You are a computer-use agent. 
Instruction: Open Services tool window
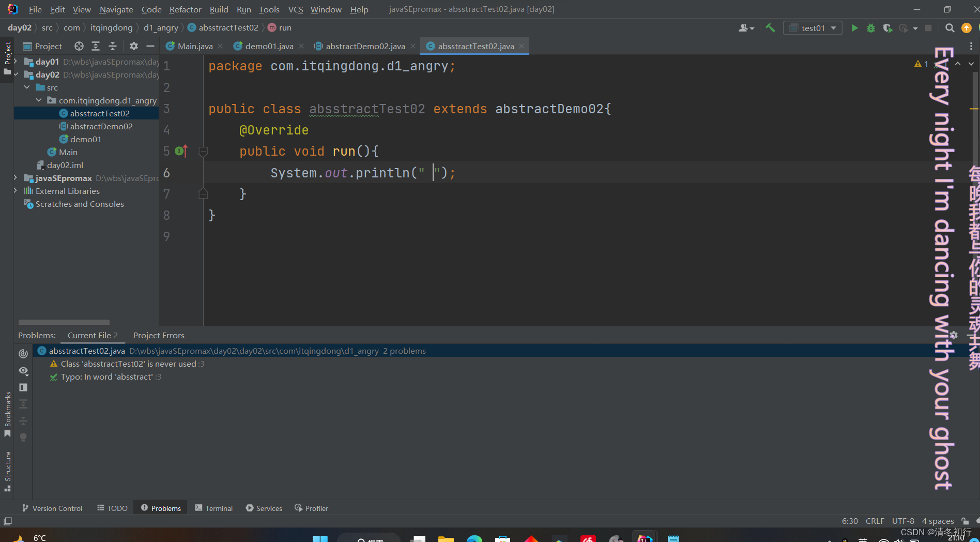point(264,508)
